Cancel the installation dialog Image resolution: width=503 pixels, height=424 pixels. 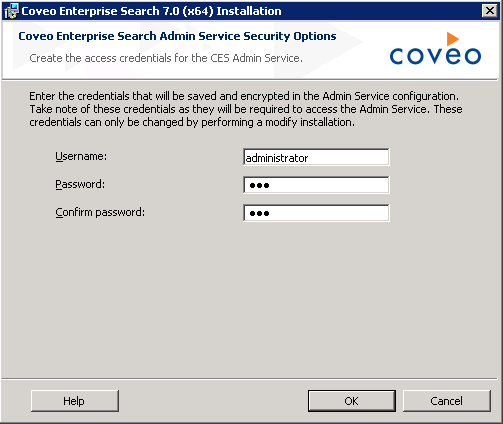click(447, 401)
